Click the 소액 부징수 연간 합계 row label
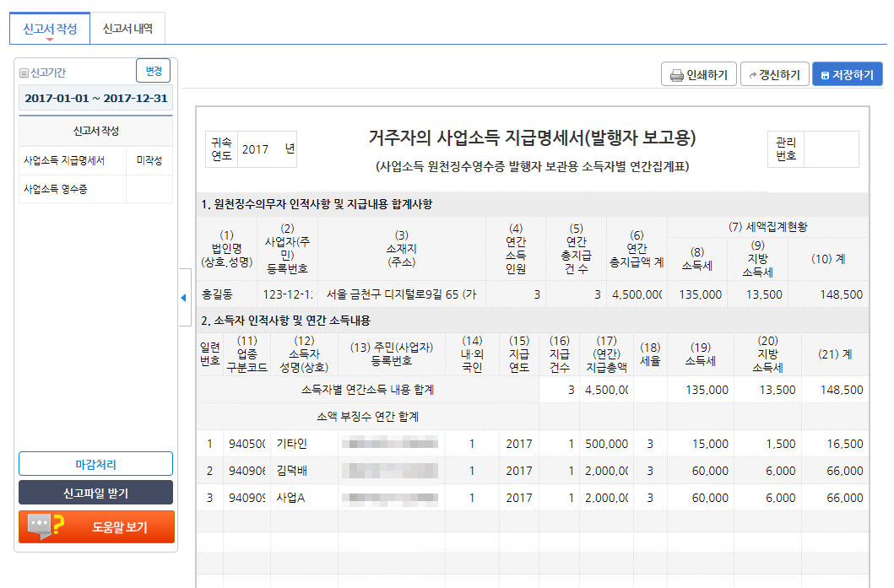894x588 pixels. tap(368, 417)
